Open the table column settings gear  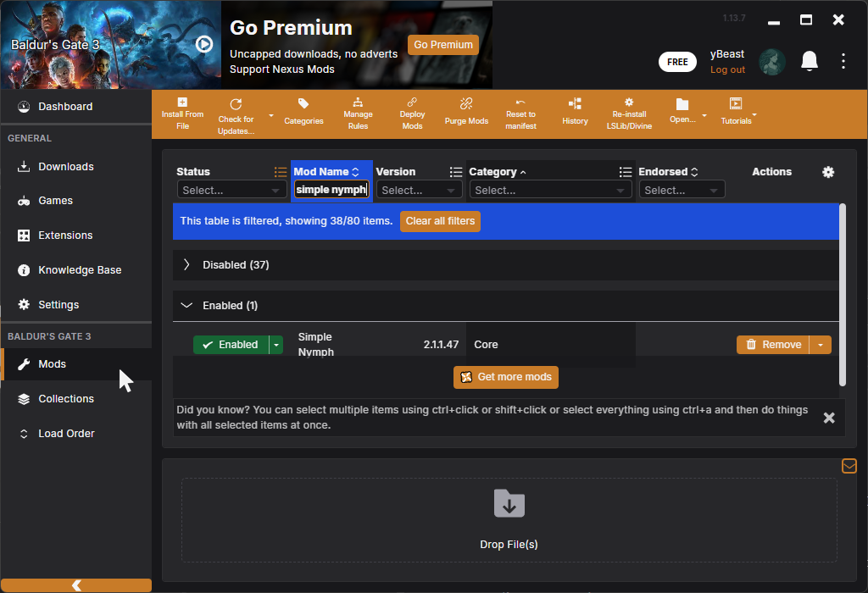pos(827,172)
